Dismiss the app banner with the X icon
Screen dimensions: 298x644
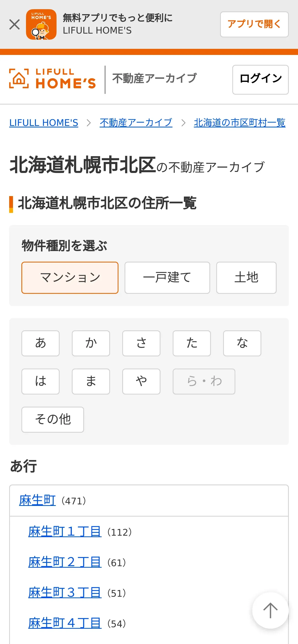pos(15,25)
